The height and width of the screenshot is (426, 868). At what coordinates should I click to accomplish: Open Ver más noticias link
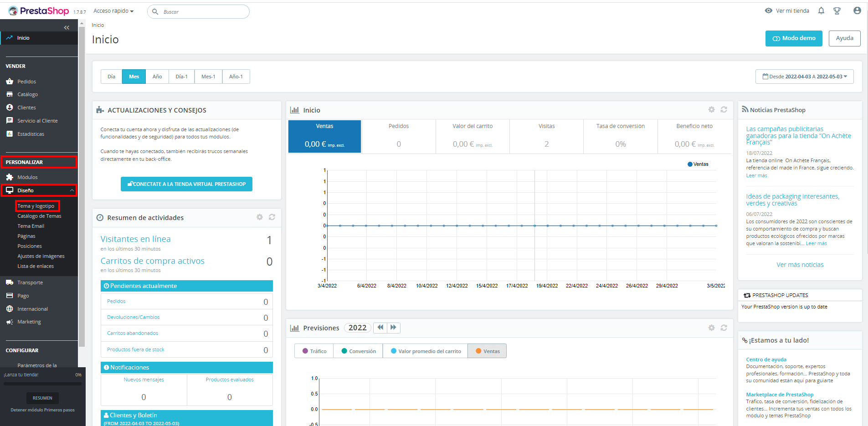[800, 265]
